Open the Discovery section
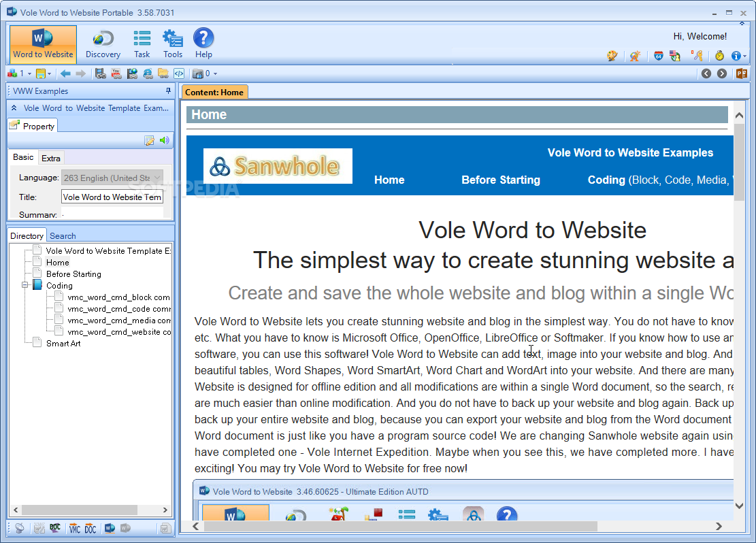The image size is (756, 543). pos(103,44)
